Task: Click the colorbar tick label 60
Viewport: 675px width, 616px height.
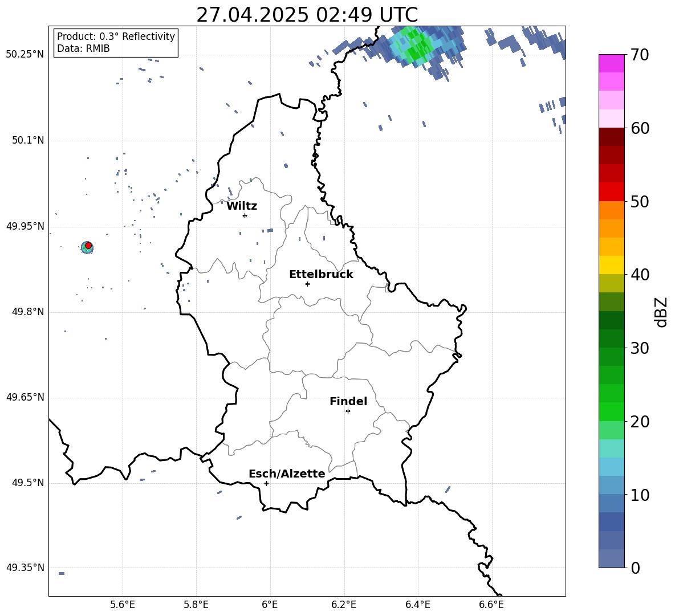Action: [640, 128]
